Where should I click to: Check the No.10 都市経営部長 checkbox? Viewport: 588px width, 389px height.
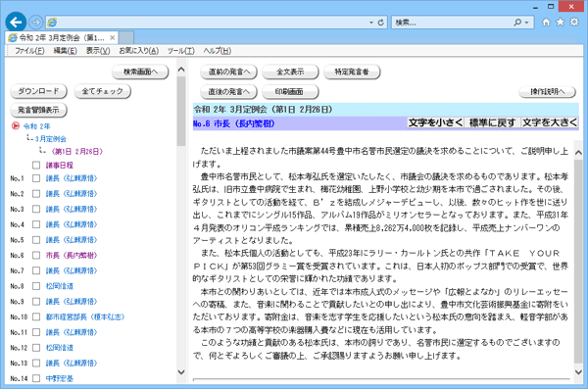(36, 316)
